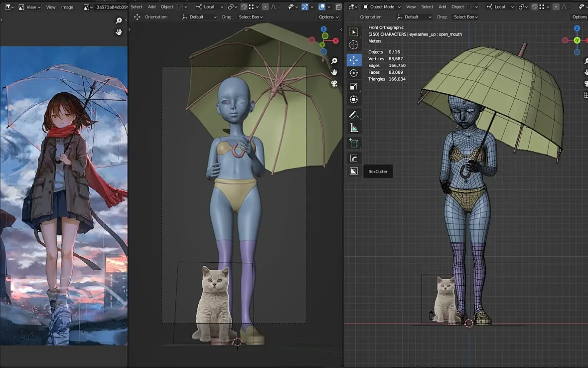Pick the Annotate pencil tool
588x368 pixels.
354,115
